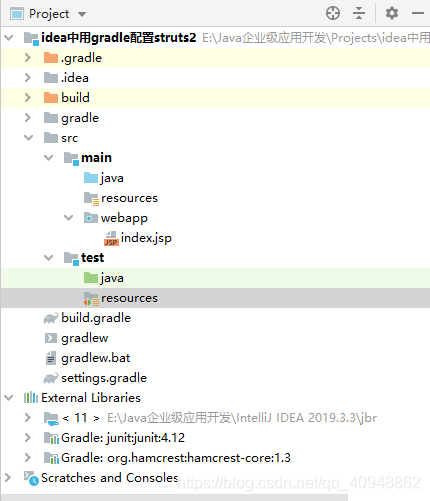
Task: Click the orange build folder icon
Action: point(51,98)
